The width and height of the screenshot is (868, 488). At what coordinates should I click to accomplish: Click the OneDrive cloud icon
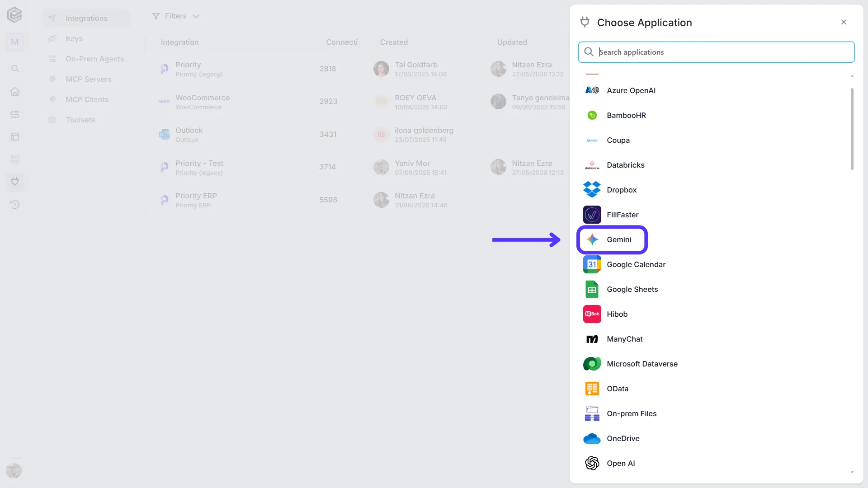coord(592,438)
